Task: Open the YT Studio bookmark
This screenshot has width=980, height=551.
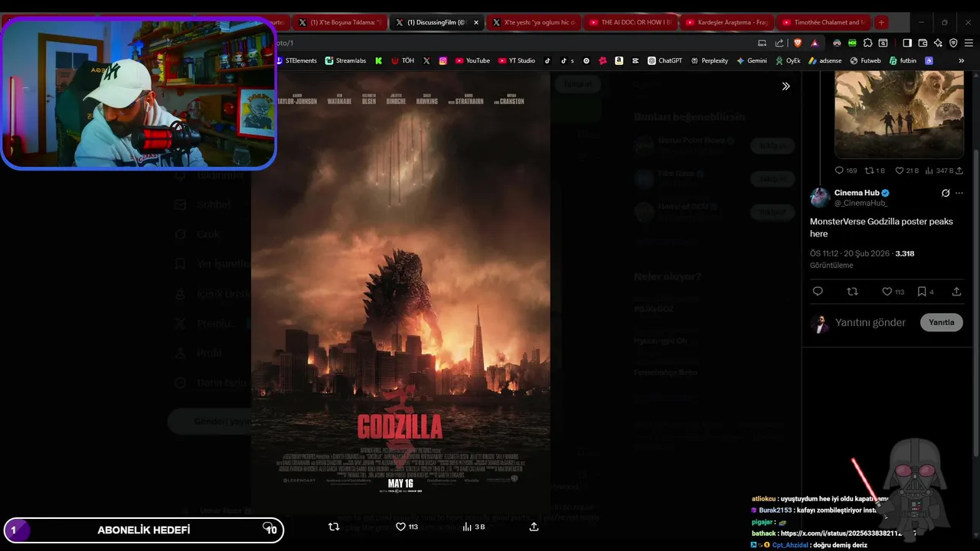Action: coord(517,60)
